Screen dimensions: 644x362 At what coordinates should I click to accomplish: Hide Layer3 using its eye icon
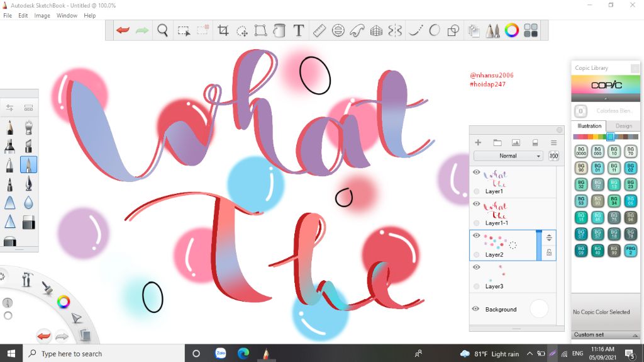coord(477,267)
